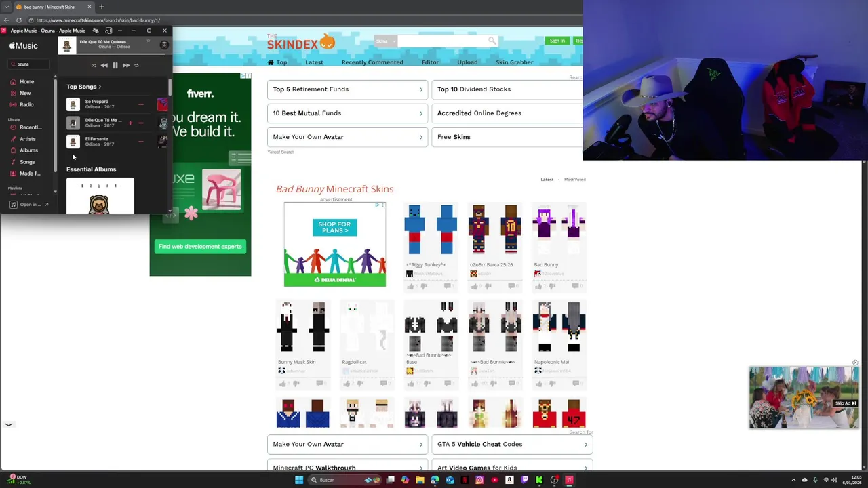Toggle repeat mode in Apple Music
The height and width of the screenshot is (488, 868).
(136, 66)
